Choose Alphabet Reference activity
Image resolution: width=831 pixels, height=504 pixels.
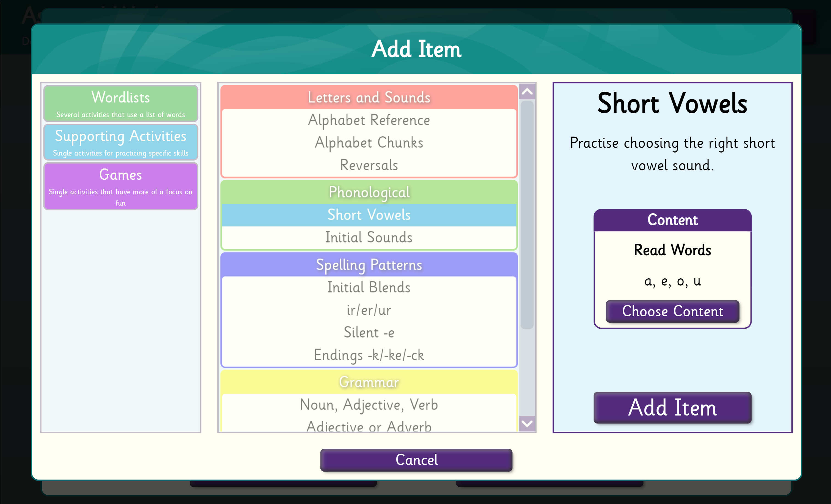point(369,120)
